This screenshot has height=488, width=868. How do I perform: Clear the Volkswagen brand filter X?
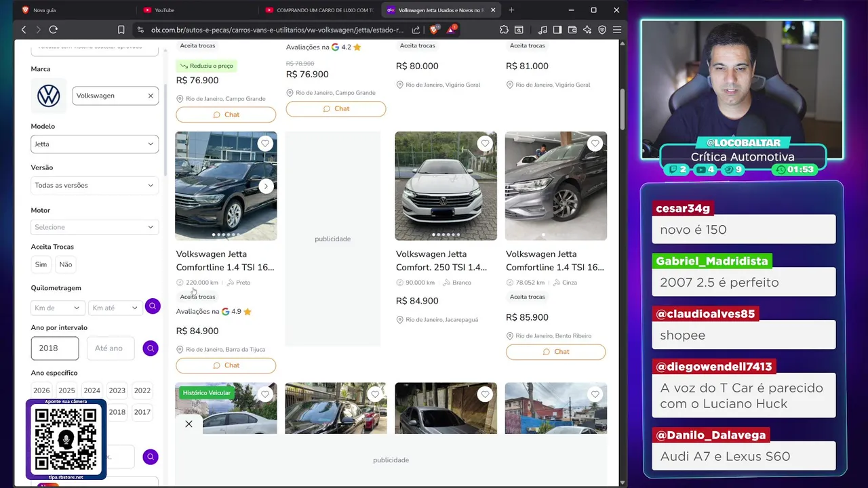coord(151,96)
